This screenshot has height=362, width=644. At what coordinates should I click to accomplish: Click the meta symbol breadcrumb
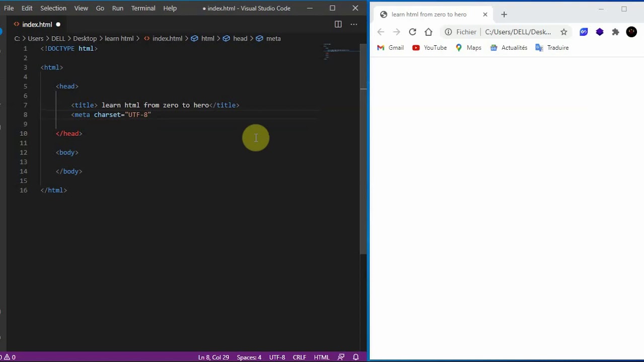click(268, 38)
